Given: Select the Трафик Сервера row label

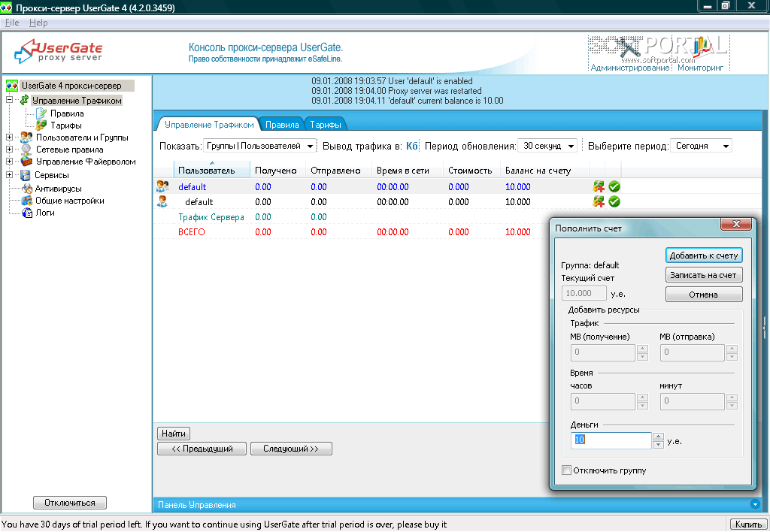Looking at the screenshot, I should (211, 217).
